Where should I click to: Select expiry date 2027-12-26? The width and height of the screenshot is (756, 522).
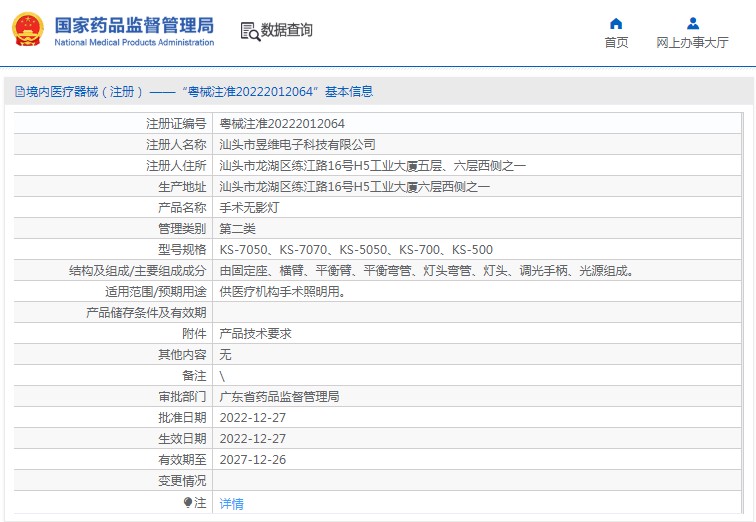pyautogui.click(x=253, y=460)
